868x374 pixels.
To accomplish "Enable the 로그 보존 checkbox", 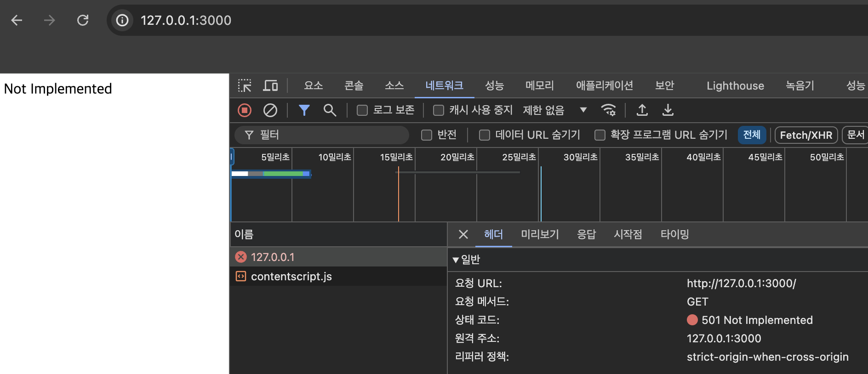I will [362, 110].
